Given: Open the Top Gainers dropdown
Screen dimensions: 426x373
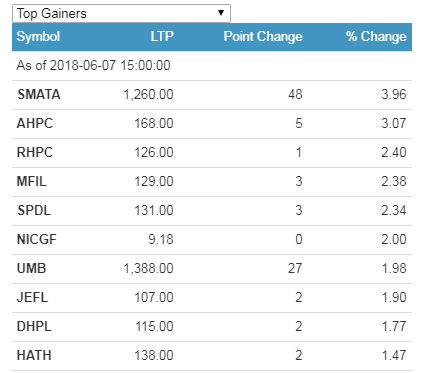Looking at the screenshot, I should [x=121, y=14].
